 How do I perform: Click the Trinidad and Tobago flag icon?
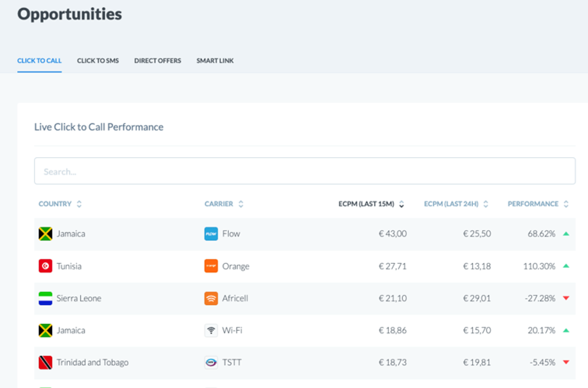[45, 363]
